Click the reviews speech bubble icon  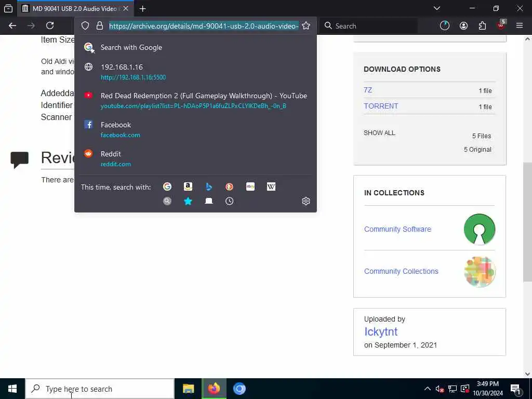pyautogui.click(x=20, y=160)
